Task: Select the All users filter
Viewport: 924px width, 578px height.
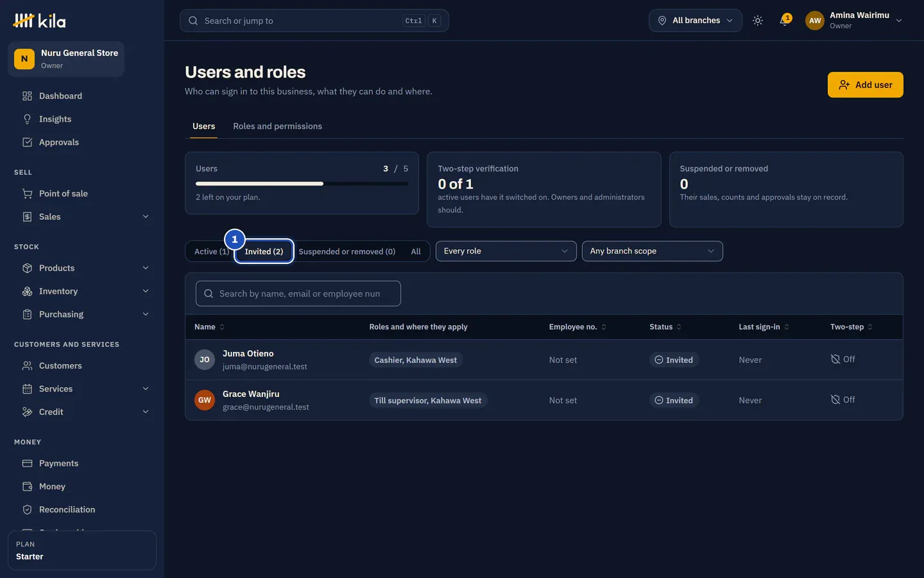Action: tap(416, 252)
